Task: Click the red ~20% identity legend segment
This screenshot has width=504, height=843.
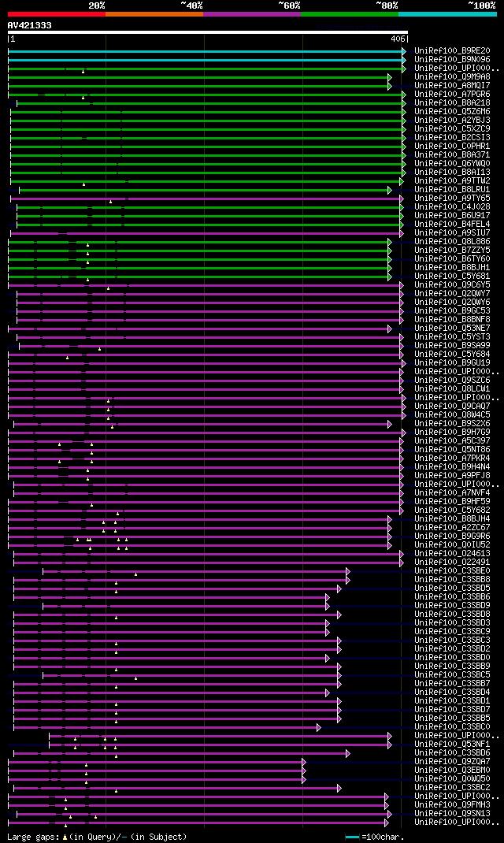Action: pyautogui.click(x=57, y=14)
